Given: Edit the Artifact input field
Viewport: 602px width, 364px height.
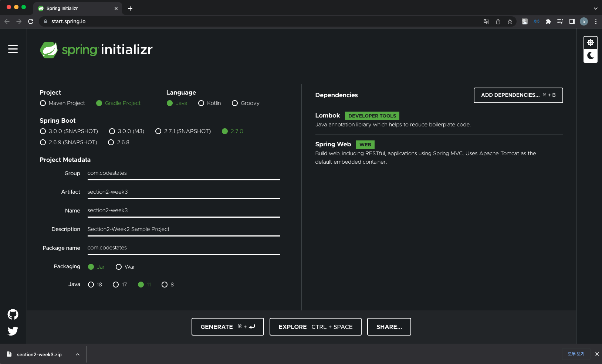Looking at the screenshot, I should tap(183, 193).
